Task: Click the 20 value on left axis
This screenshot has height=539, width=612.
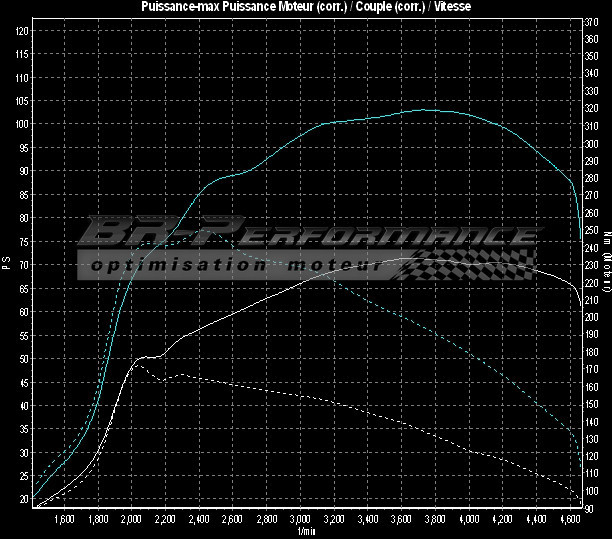Action: (x=23, y=499)
